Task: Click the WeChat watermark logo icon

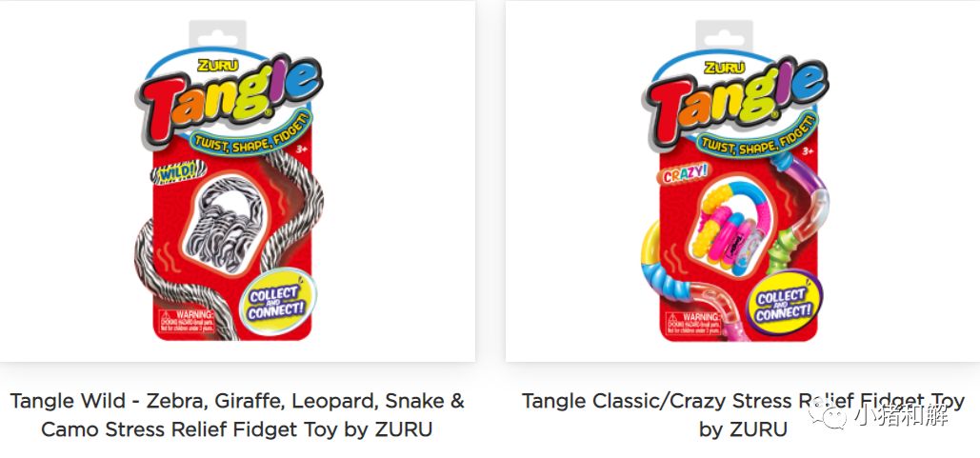Action: [x=827, y=414]
